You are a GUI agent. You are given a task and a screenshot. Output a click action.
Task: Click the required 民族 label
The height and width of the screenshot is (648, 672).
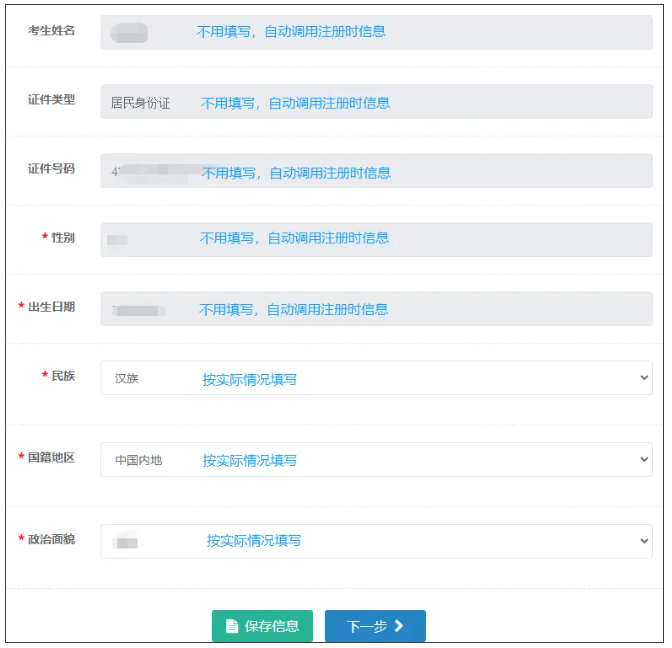point(62,376)
